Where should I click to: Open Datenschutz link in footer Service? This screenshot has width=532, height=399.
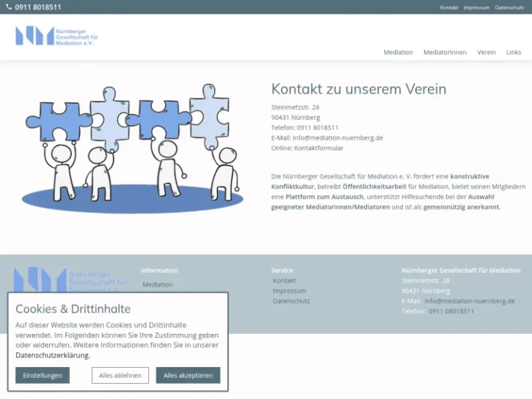pyautogui.click(x=291, y=301)
